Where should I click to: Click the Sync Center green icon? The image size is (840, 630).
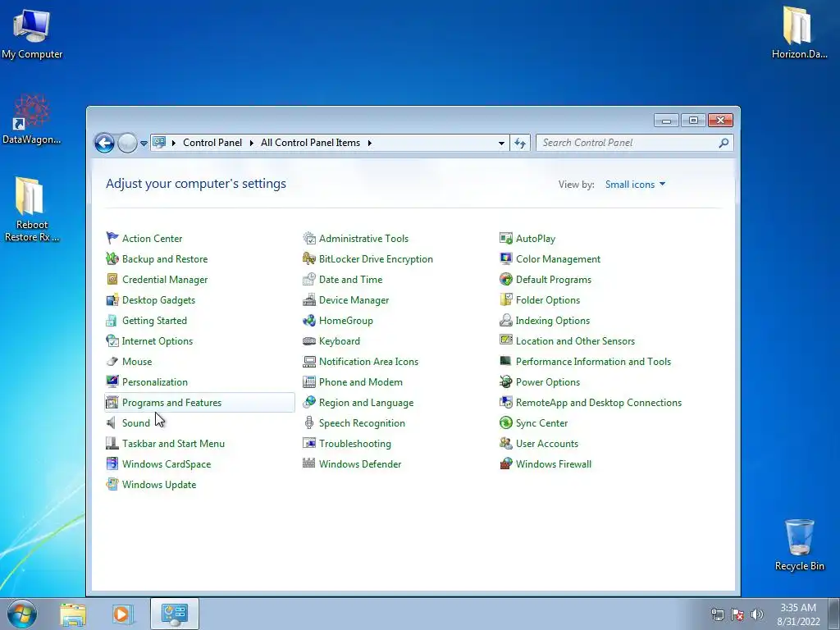point(505,423)
